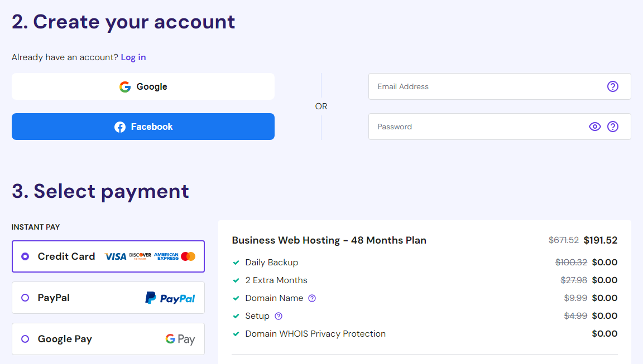The width and height of the screenshot is (643, 364).
Task: Select the PayPal radio button
Action: click(x=25, y=298)
